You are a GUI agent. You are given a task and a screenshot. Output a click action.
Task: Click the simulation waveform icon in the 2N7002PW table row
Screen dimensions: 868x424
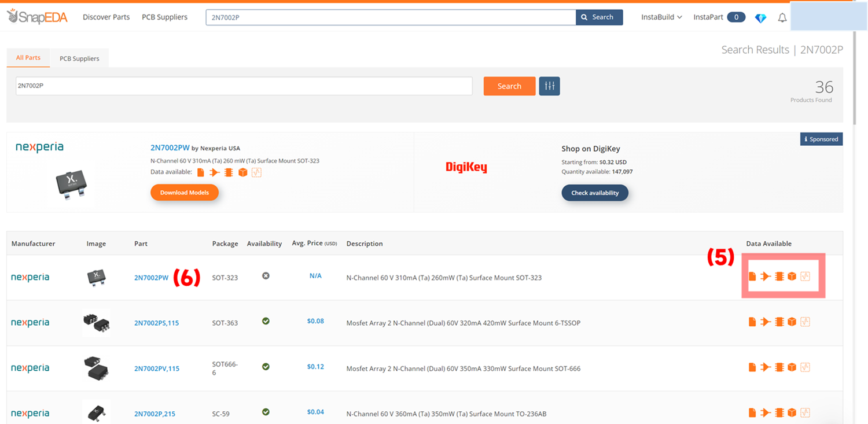[805, 276]
